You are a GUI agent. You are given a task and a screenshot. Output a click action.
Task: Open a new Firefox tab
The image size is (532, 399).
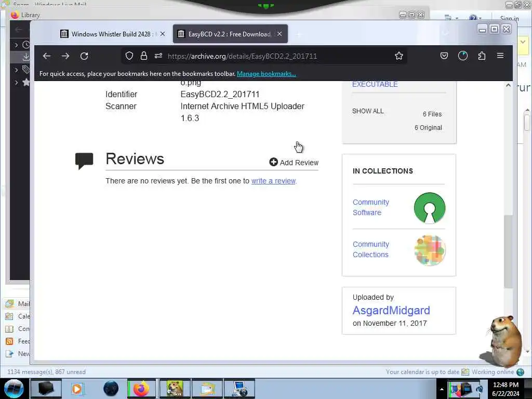299,34
